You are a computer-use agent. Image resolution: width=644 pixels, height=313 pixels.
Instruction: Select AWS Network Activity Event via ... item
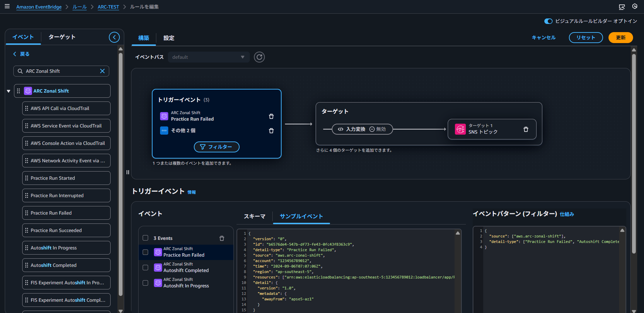pyautogui.click(x=66, y=161)
